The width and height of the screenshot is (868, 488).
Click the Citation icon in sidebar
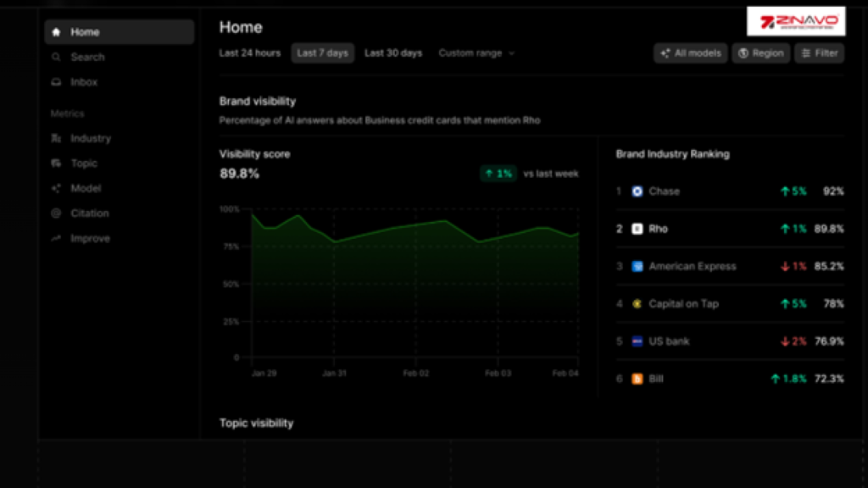pos(57,213)
